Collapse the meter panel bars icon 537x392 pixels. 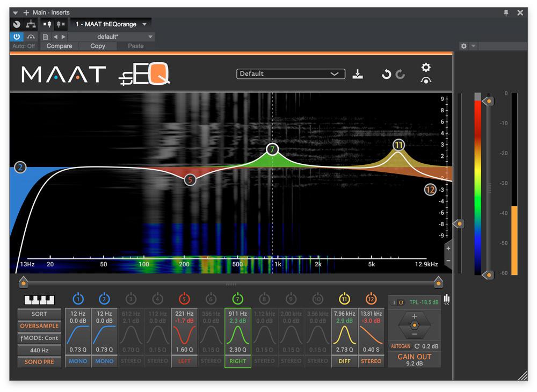click(x=447, y=299)
